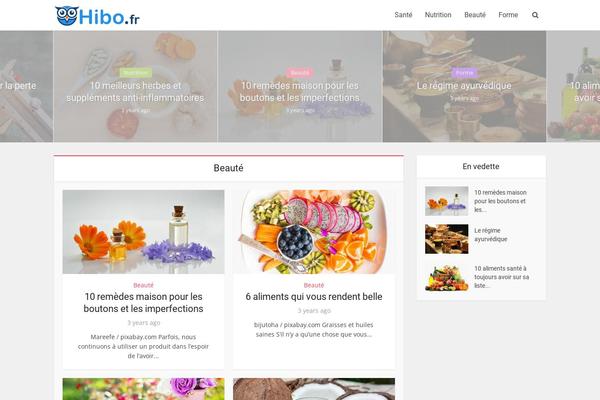Click the green Nutrition tag in the carousel
600x400 pixels.
(135, 72)
